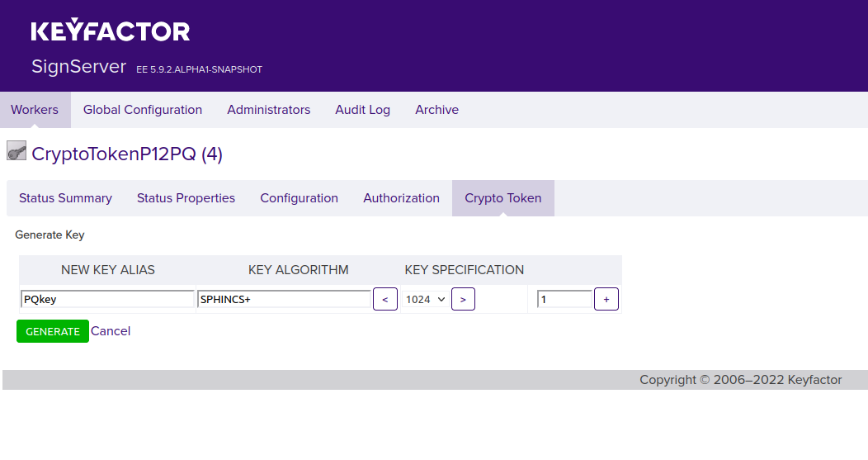Click the green Generate button
Screen dimensions: 868x460
[x=53, y=331]
